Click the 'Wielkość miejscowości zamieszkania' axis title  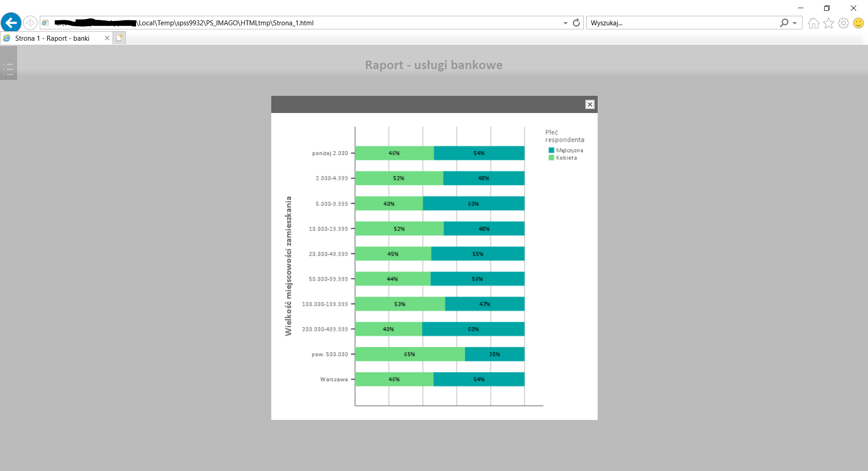288,266
